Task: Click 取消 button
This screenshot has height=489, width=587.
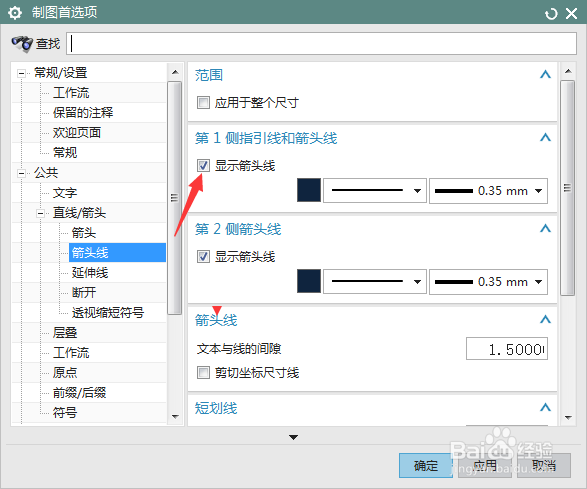Action: 544,465
